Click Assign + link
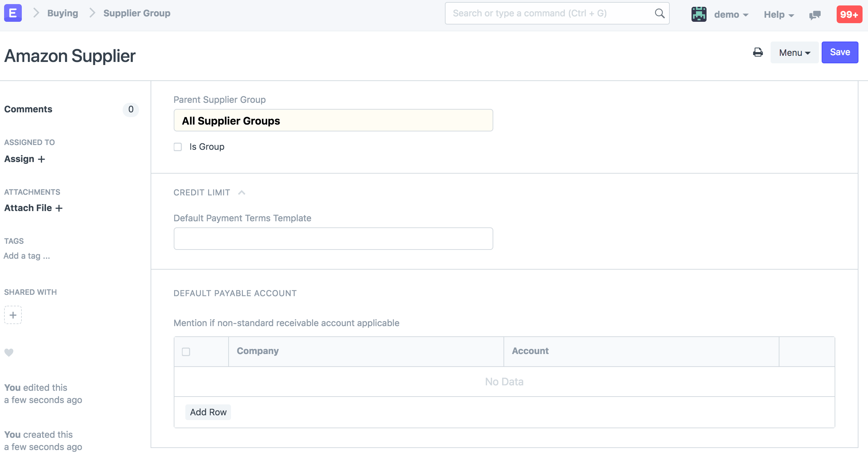The width and height of the screenshot is (868, 465). coord(25,159)
